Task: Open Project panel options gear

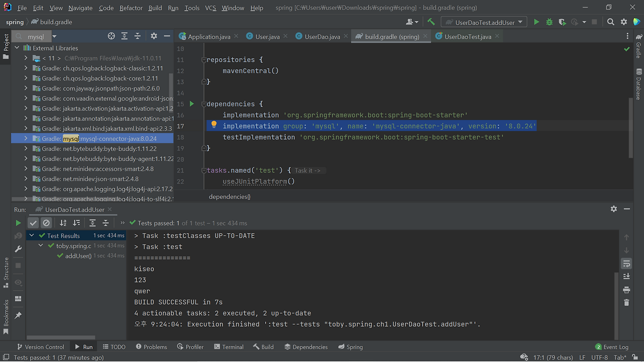Action: pos(154,36)
